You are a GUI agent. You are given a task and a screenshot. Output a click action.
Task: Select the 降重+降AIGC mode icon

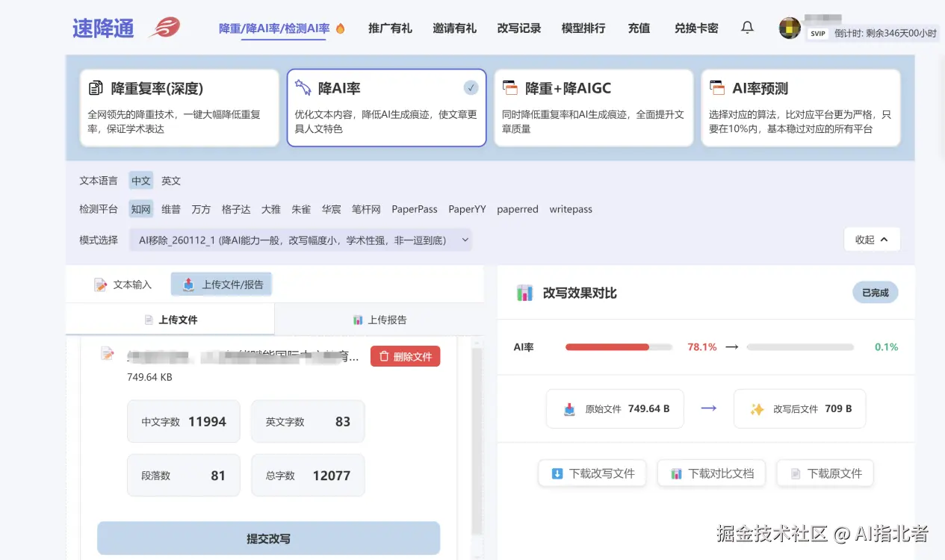[x=510, y=87]
